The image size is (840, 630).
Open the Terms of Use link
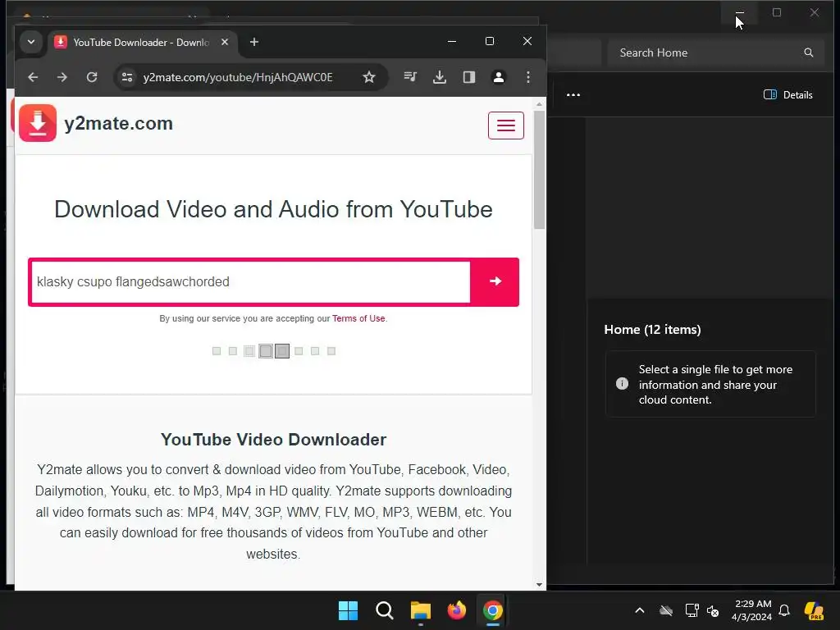pyautogui.click(x=358, y=318)
